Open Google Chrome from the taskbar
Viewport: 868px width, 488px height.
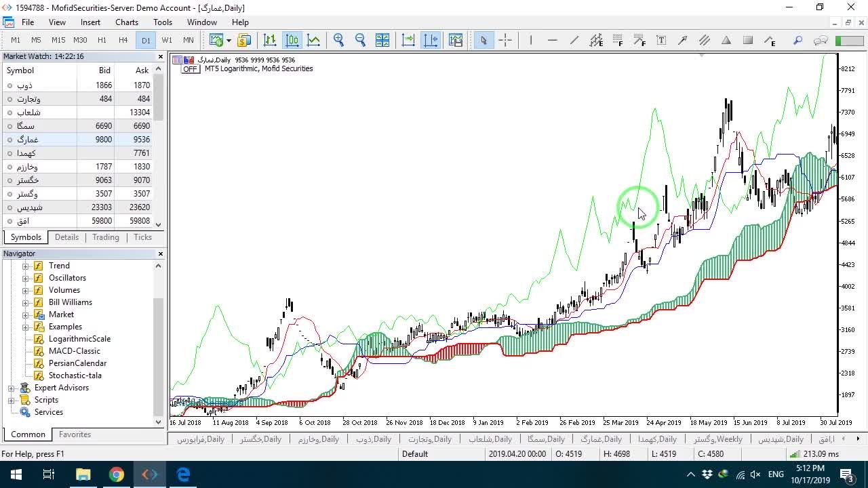click(x=117, y=474)
